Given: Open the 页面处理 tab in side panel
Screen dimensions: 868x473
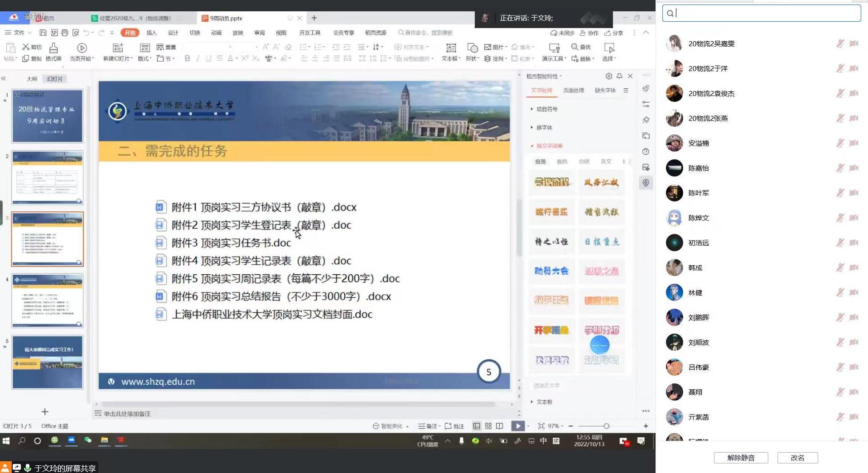Looking at the screenshot, I should point(573,91).
